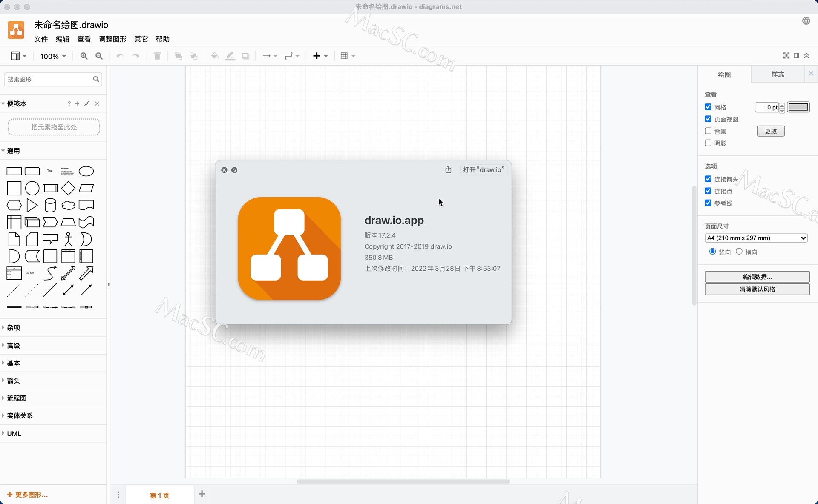Click the shadow toggle toolbar icon

[x=245, y=56]
